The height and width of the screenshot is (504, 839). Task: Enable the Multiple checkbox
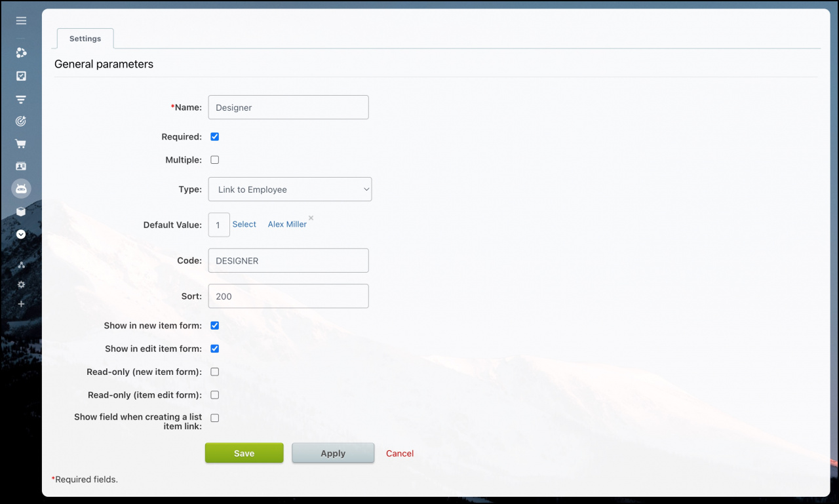pos(214,159)
